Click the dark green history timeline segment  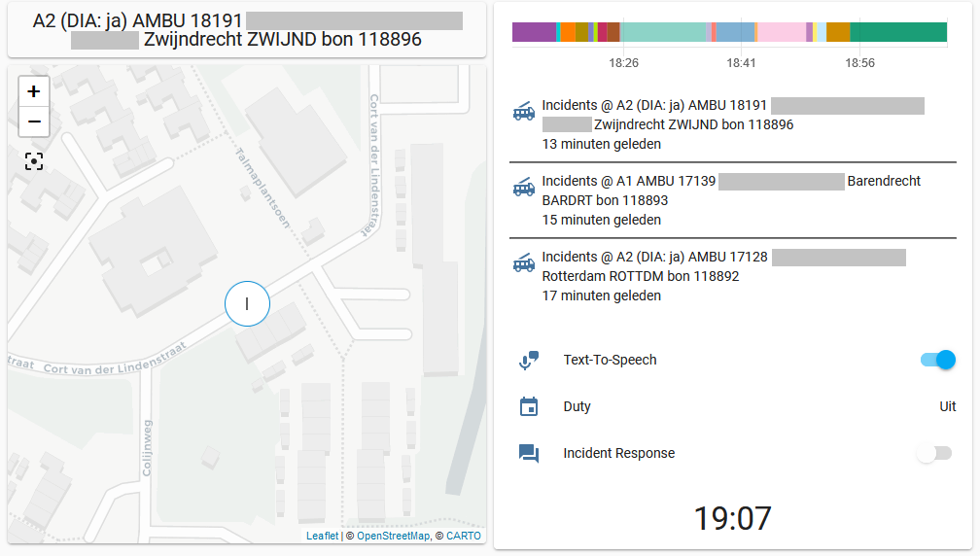tap(897, 32)
